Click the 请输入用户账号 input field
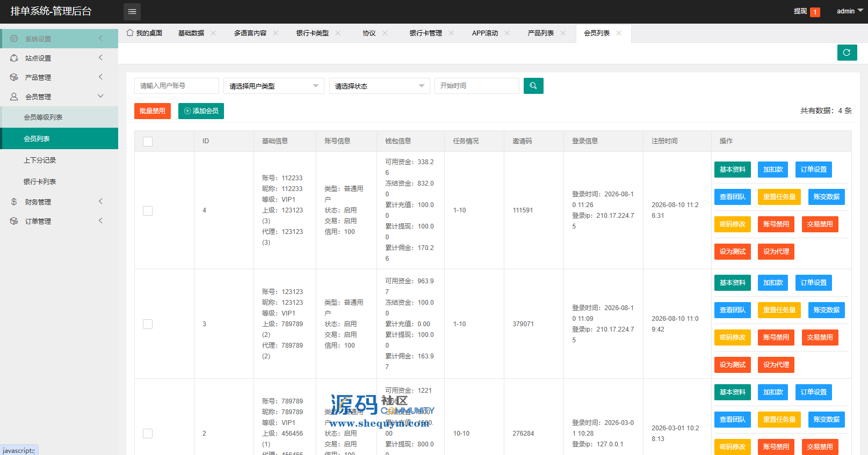Screen dimensions: 868x455 point(177,86)
